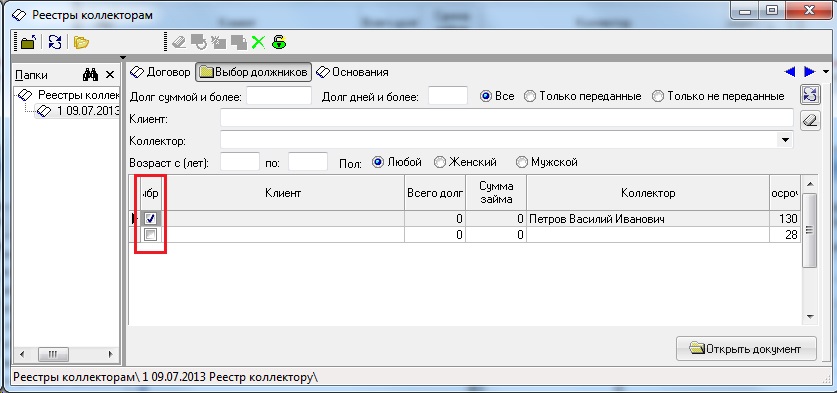Click the overdue value 130 cell

[785, 219]
